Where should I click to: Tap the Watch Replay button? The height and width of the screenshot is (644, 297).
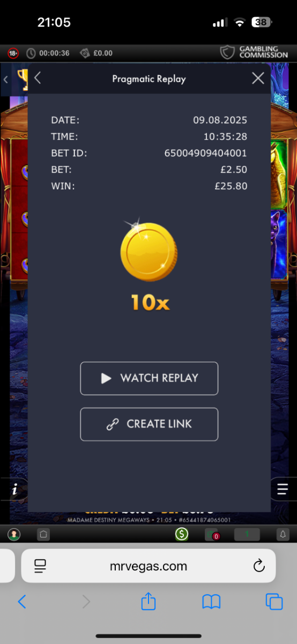pos(149,378)
